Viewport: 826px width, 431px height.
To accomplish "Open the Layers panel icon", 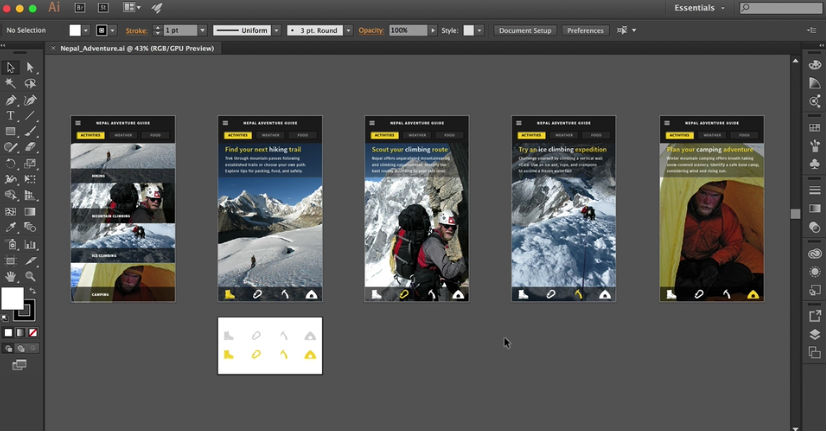I will tap(814, 334).
